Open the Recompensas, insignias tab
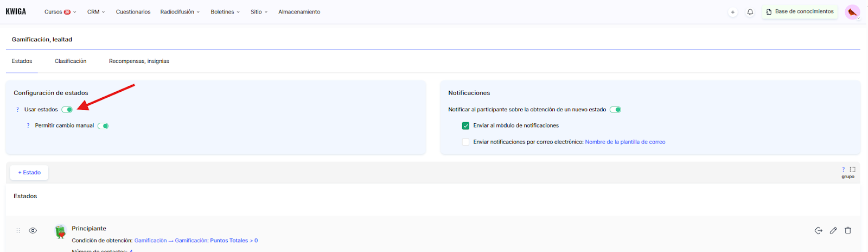868x252 pixels. [x=139, y=61]
